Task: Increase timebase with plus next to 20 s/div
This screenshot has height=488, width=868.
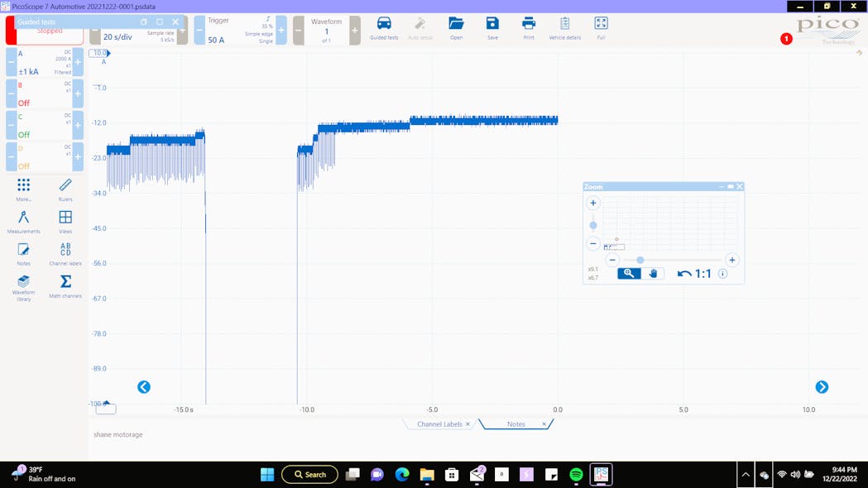Action: click(x=182, y=31)
